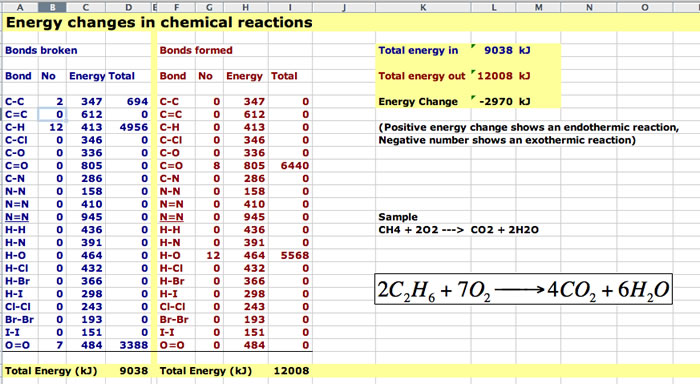Select the bottom 9038 bonds broken total
The image size is (700, 384).
pos(133,371)
